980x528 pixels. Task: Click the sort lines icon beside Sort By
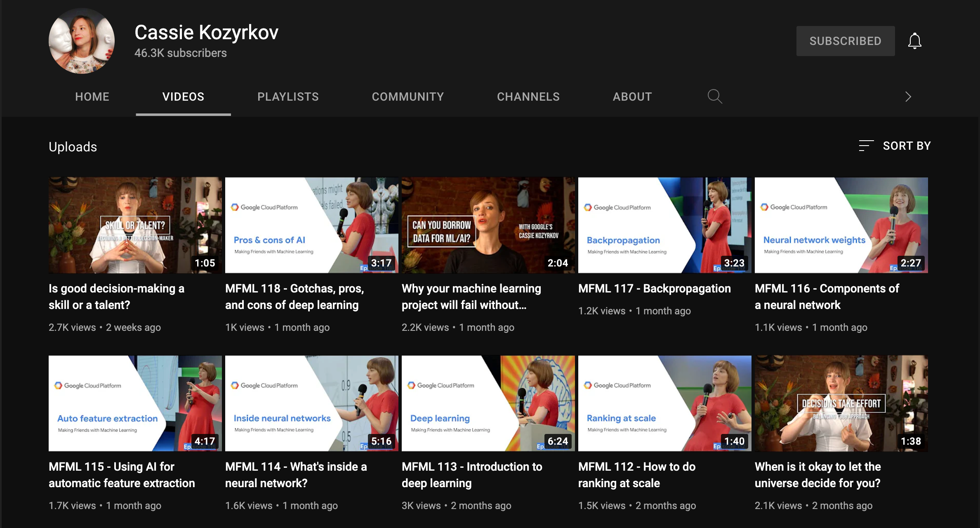point(866,146)
